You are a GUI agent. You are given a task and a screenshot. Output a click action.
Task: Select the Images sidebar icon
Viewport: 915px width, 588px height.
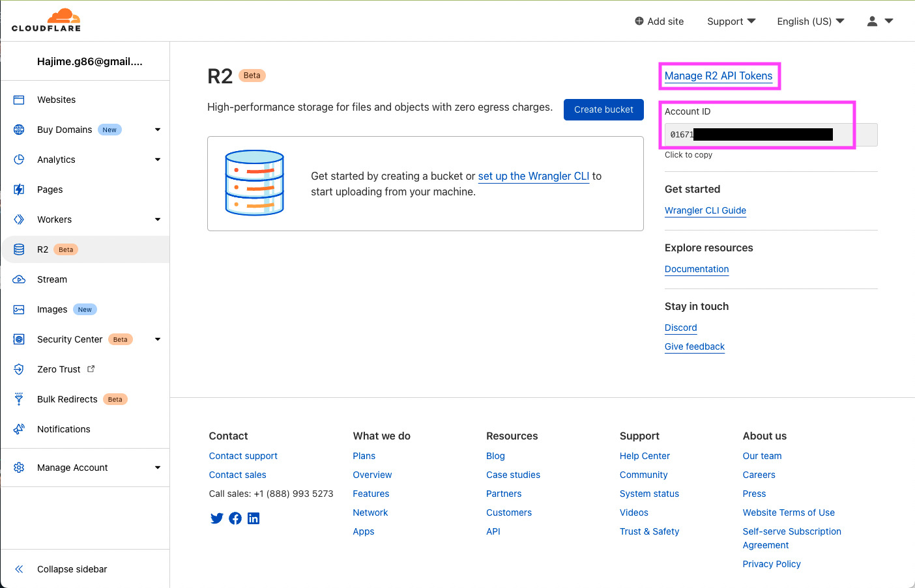19,309
